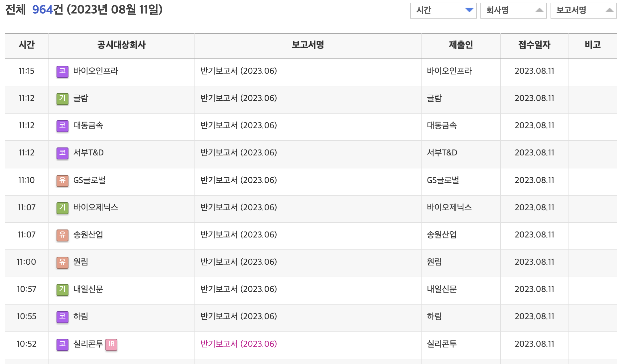
Task: Open GS글로벌 company link
Action: point(89,180)
